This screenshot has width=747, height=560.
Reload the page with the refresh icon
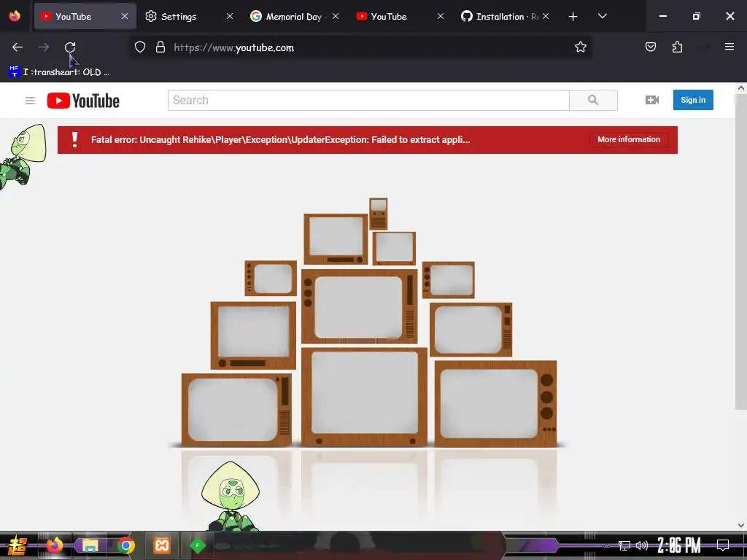[x=70, y=47]
